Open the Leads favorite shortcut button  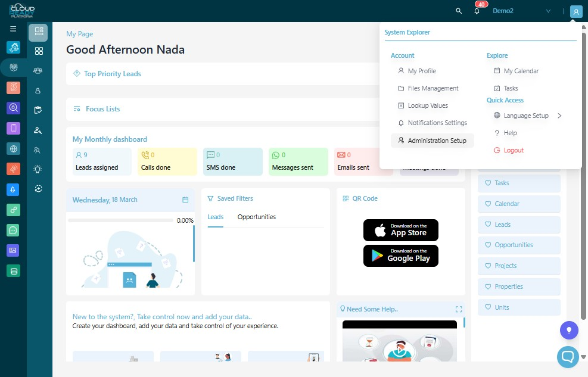[519, 225]
